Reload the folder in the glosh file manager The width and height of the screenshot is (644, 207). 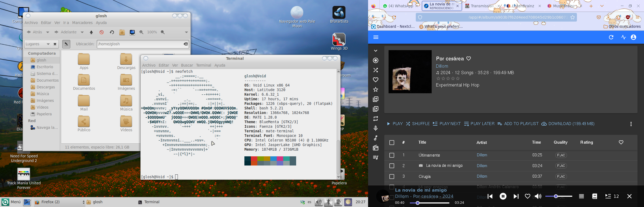(x=112, y=32)
